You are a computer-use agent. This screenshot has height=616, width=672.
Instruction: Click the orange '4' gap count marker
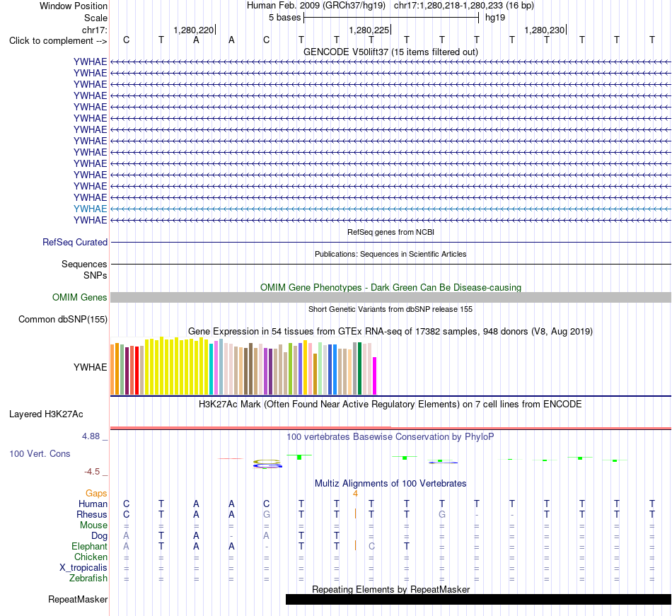click(355, 494)
